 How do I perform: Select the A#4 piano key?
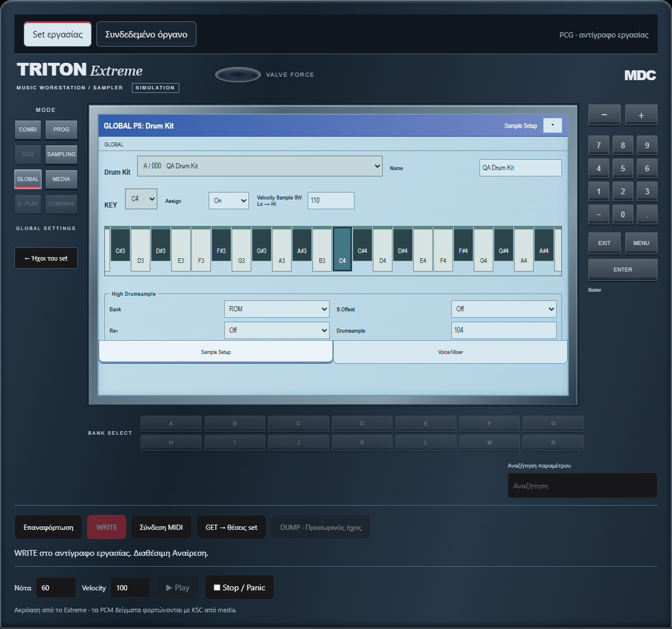[544, 244]
